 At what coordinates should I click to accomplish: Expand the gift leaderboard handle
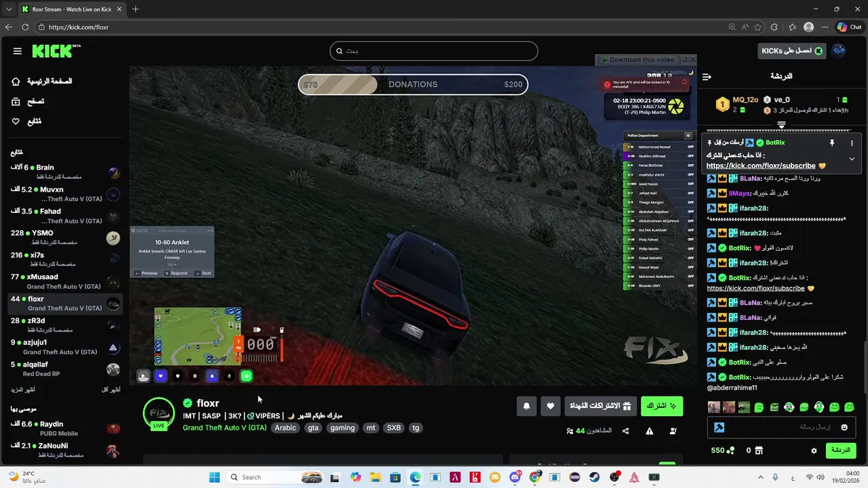781,125
